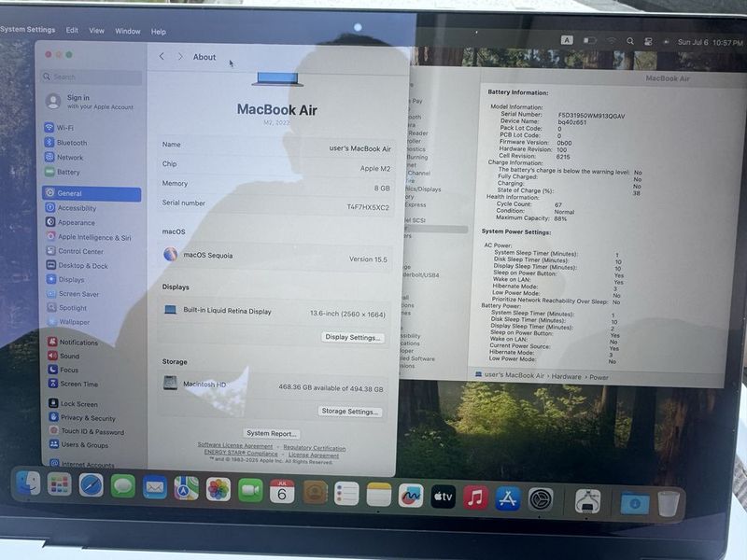Open Spotlight search in menu bar
747x560 pixels.
click(630, 41)
